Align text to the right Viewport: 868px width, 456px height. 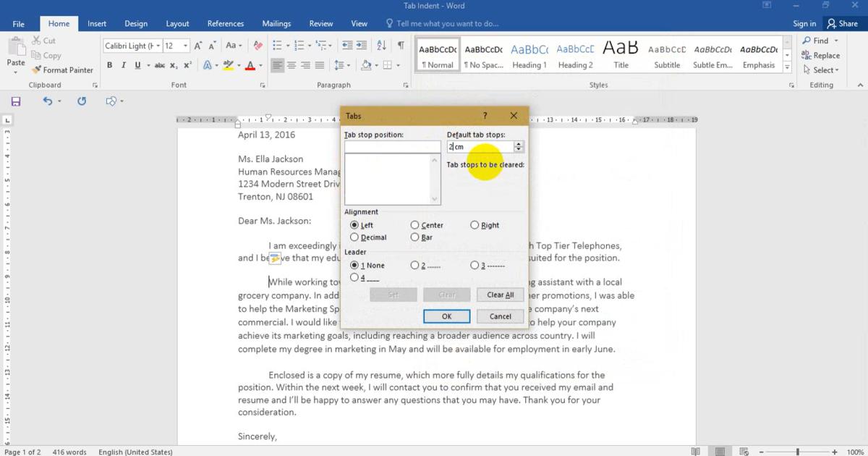[x=305, y=65]
